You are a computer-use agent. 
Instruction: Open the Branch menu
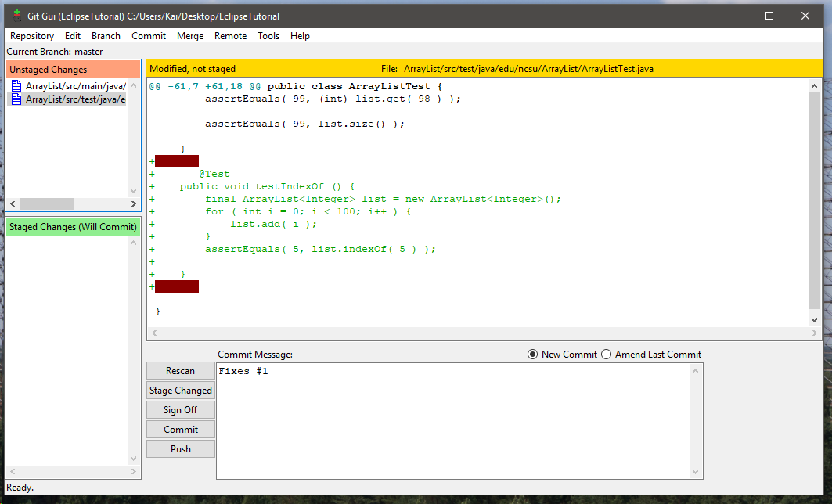tap(106, 36)
